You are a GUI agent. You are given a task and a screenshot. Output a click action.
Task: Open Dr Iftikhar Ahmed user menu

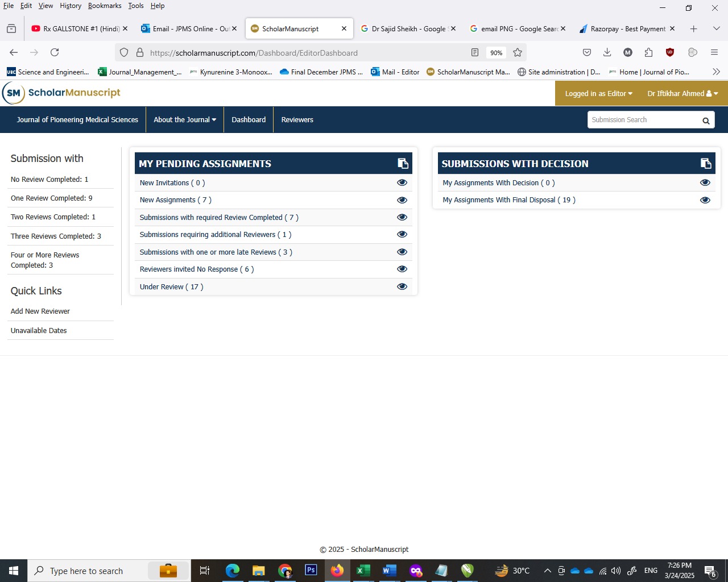click(x=682, y=94)
